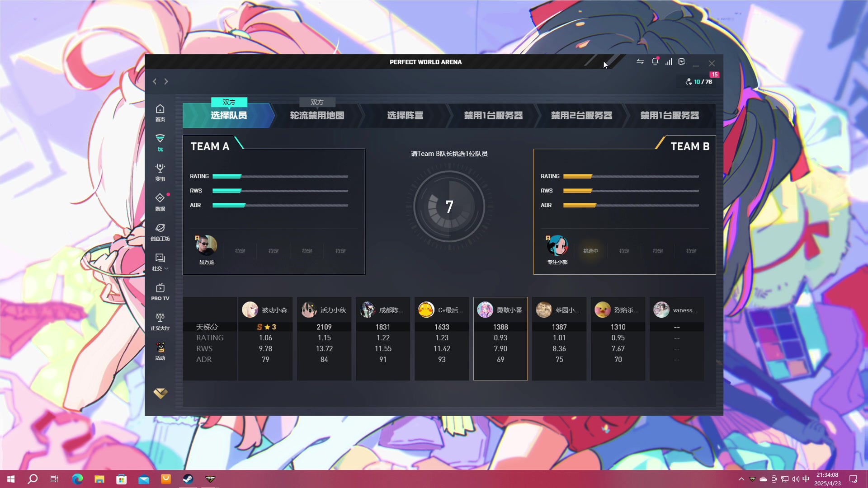868x488 pixels.
Task: Open PRO TV from the sidebar
Action: point(160,291)
